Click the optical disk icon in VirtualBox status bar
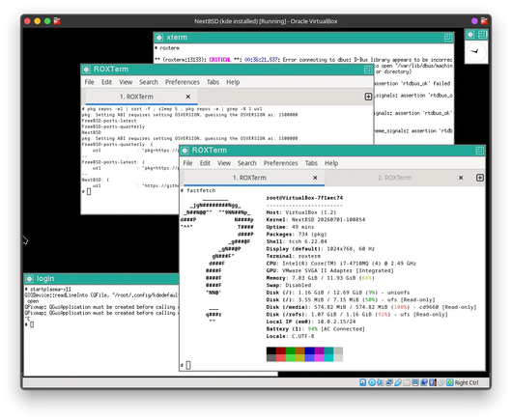The width and height of the screenshot is (512, 420). [x=372, y=382]
